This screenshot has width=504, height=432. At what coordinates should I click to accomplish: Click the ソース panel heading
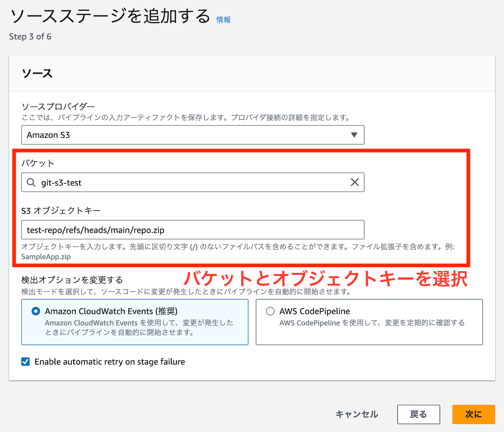point(37,74)
